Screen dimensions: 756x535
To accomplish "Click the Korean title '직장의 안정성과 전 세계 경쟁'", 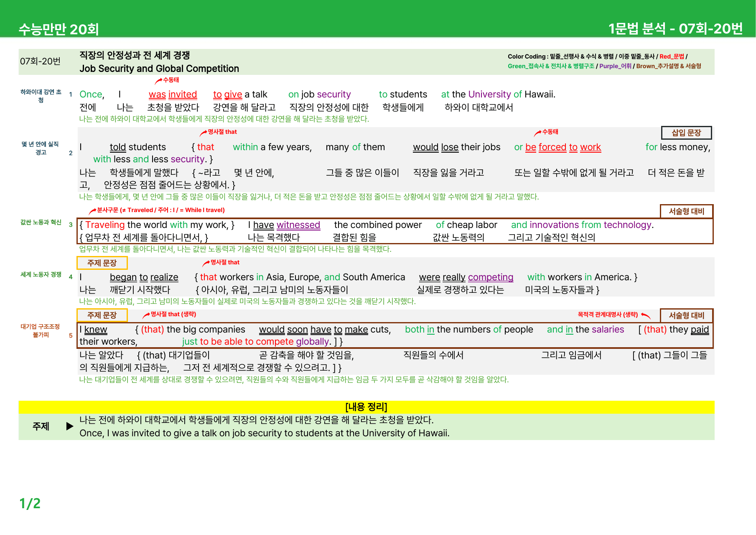I will (135, 55).
